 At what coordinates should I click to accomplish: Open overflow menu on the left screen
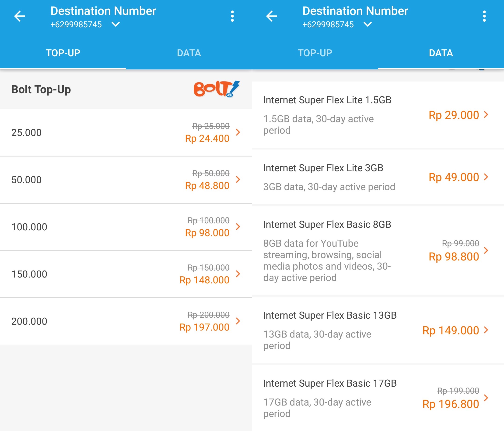232,16
